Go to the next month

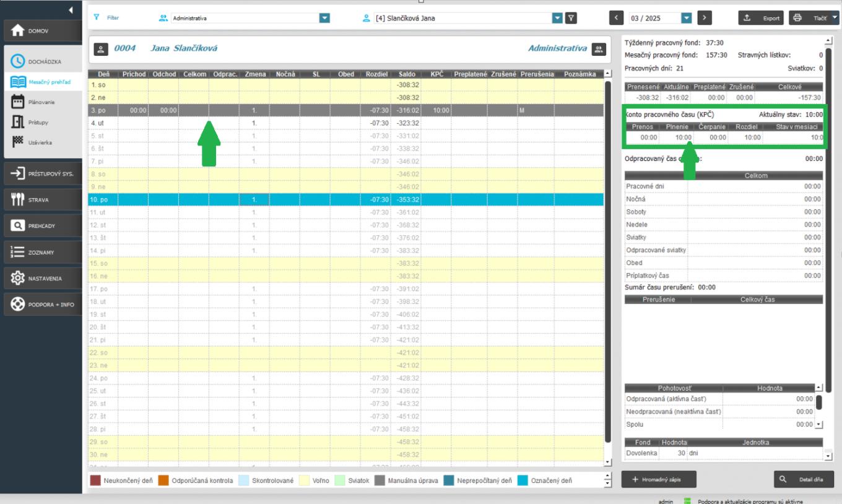point(705,18)
